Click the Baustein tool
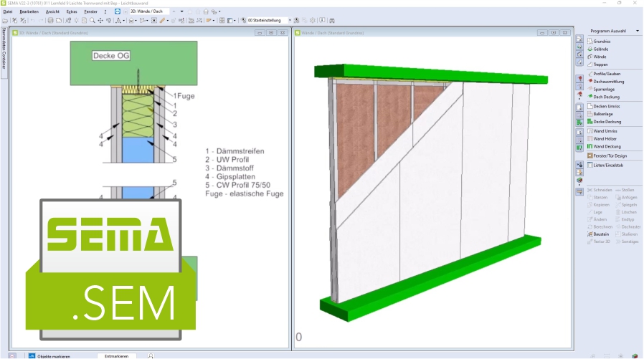 [x=601, y=234]
